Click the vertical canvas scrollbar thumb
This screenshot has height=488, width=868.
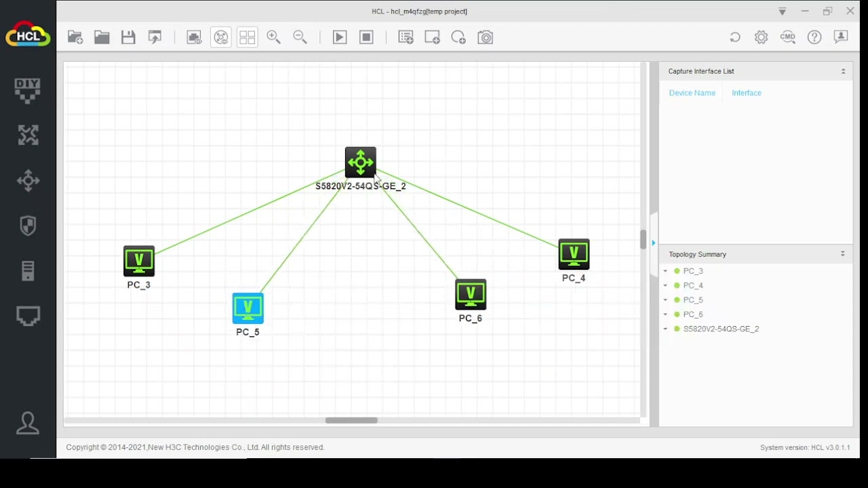[x=643, y=239]
